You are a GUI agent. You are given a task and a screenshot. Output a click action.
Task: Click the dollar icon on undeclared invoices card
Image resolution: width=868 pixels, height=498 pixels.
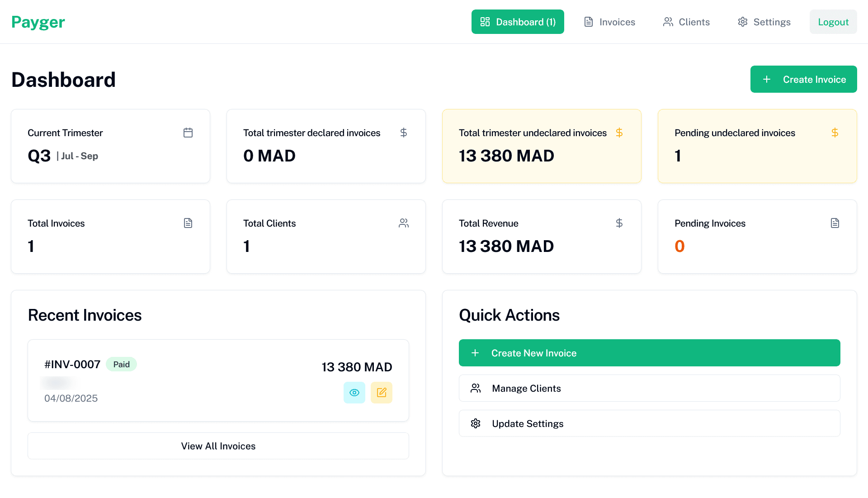click(619, 133)
